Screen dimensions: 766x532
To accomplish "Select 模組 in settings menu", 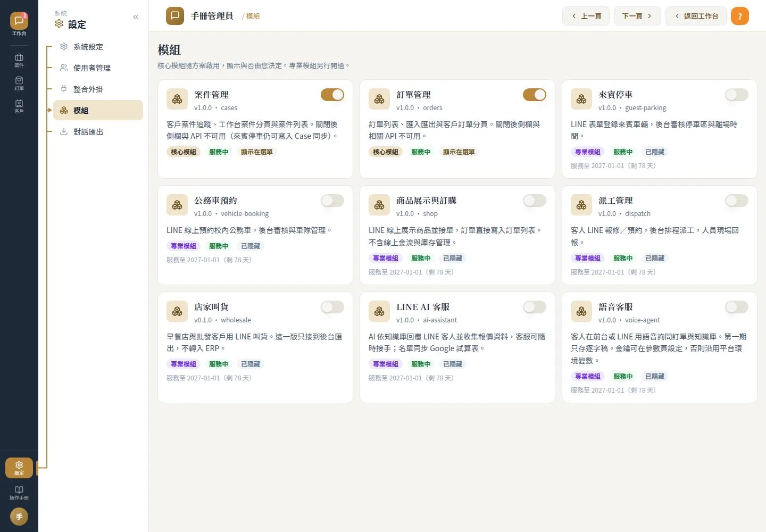I will point(98,110).
